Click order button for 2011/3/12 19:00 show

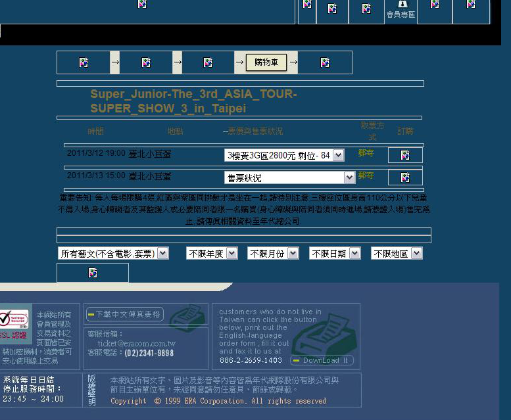coord(405,155)
